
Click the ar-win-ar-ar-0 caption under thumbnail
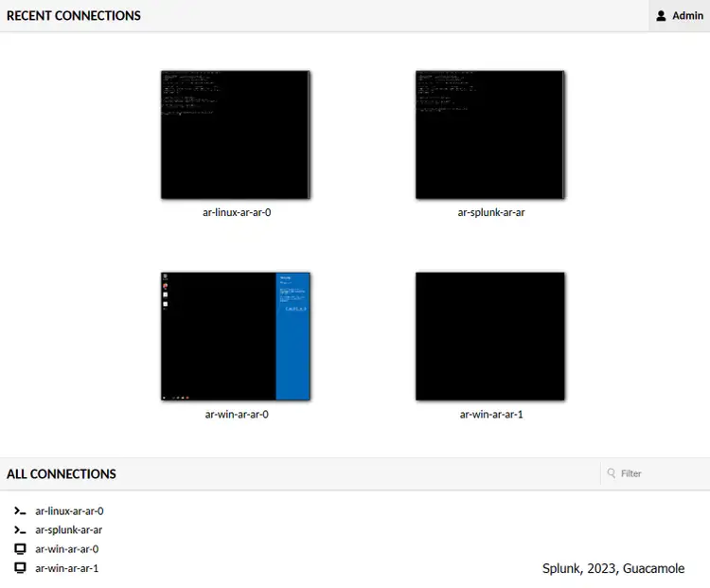click(x=237, y=415)
